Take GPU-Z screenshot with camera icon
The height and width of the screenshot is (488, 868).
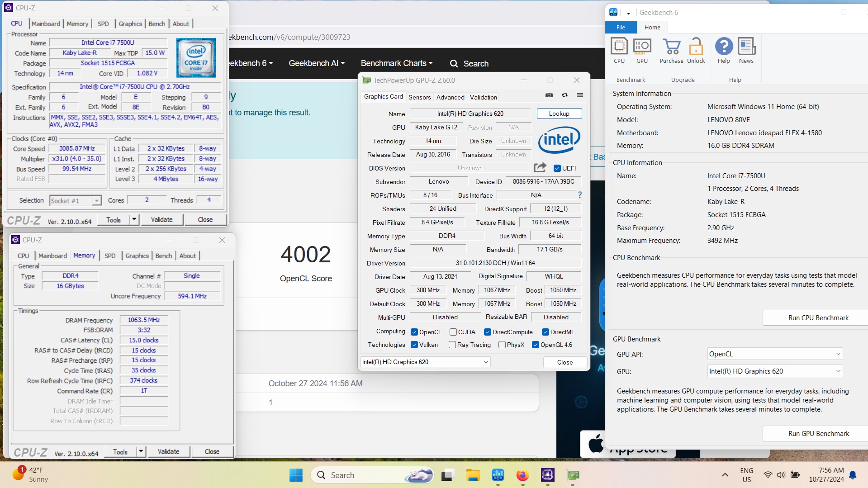click(549, 95)
